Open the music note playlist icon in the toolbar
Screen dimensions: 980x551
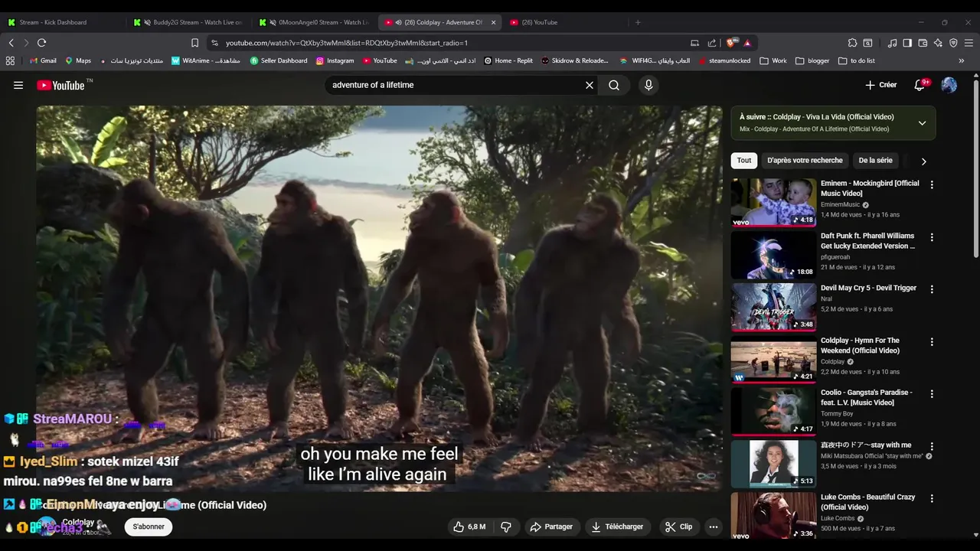coord(892,43)
